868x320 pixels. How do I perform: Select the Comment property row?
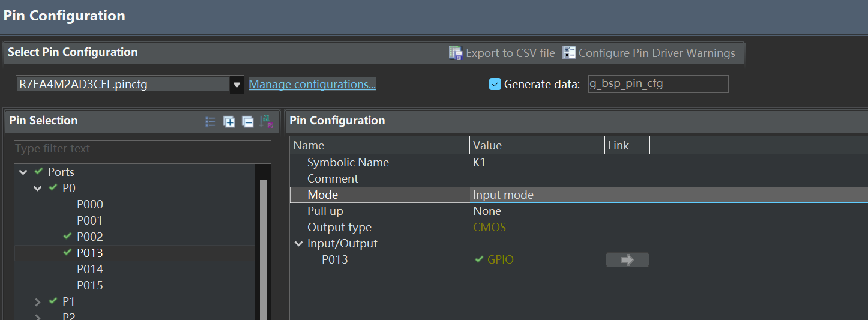coord(579,178)
